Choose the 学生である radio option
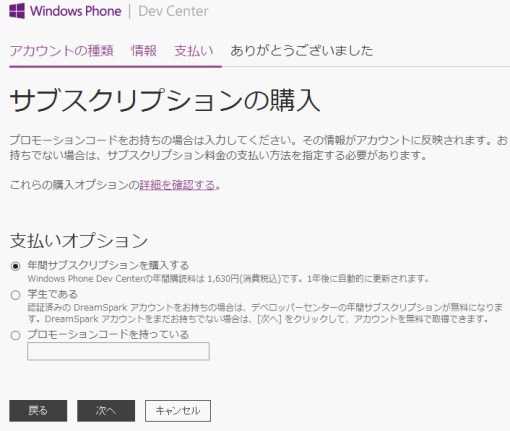The width and height of the screenshot is (510, 431). pyautogui.click(x=16, y=295)
